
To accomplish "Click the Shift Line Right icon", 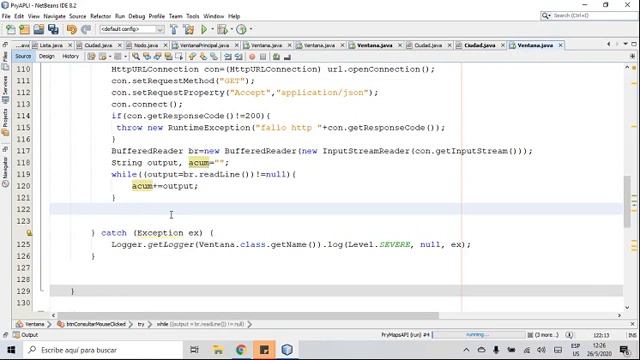I will point(238,56).
